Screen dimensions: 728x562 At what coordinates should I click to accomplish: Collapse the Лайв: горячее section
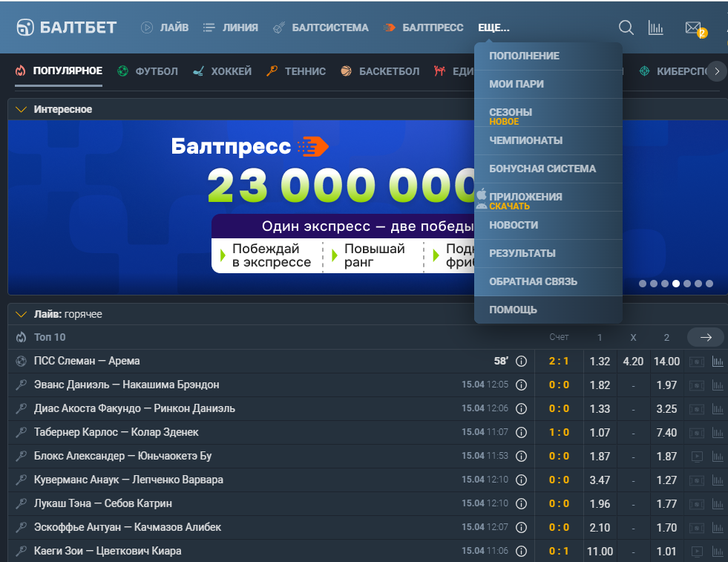pyautogui.click(x=21, y=315)
